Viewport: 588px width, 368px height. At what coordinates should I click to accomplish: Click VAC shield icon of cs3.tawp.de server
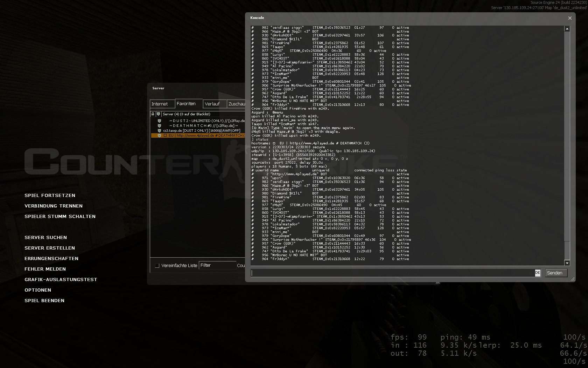pyautogui.click(x=159, y=130)
